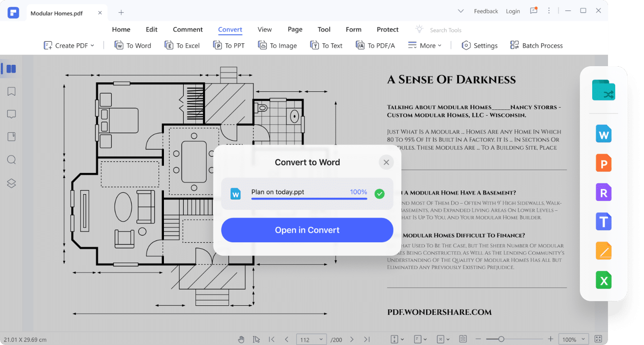Viewport: 644px width, 345px height.
Task: Open the thumbnails panel in sidebar
Action: tap(11, 69)
